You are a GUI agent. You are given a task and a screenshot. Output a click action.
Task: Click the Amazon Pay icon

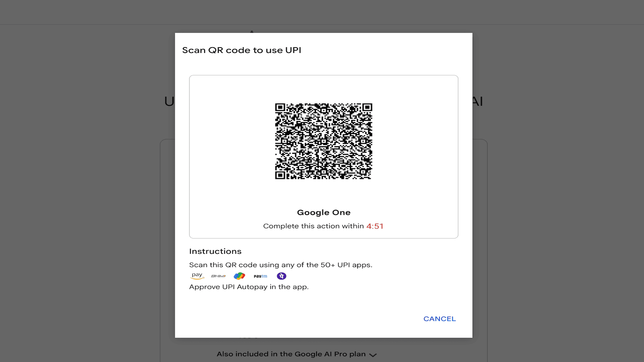197,276
